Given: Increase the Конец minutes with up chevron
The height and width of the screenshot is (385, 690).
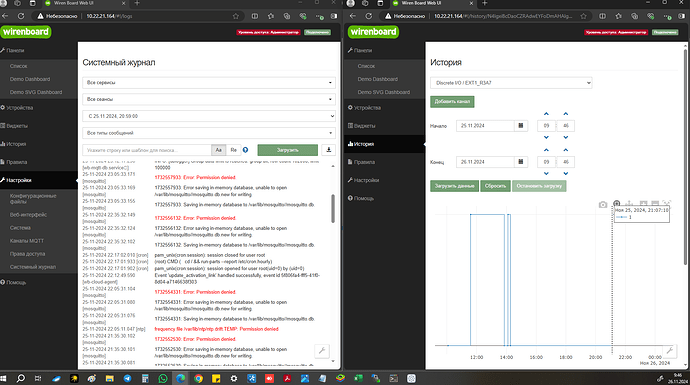Looking at the screenshot, I should (566, 150).
